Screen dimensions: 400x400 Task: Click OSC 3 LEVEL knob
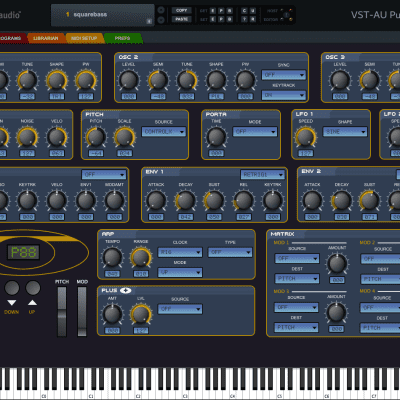click(340, 80)
